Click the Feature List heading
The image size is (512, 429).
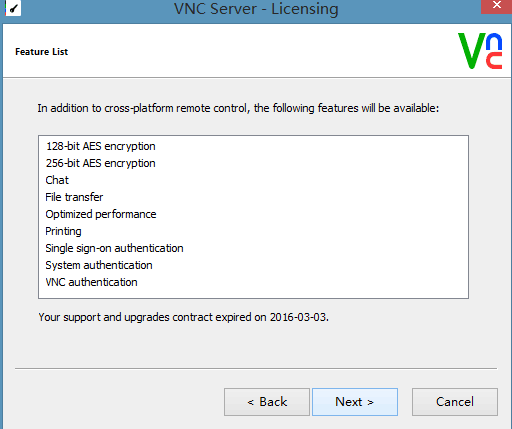click(x=41, y=52)
